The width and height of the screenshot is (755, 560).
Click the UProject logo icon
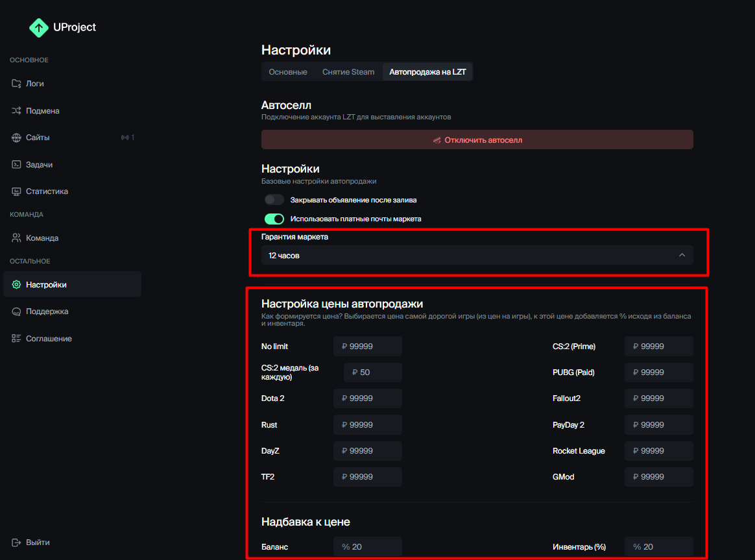click(39, 27)
